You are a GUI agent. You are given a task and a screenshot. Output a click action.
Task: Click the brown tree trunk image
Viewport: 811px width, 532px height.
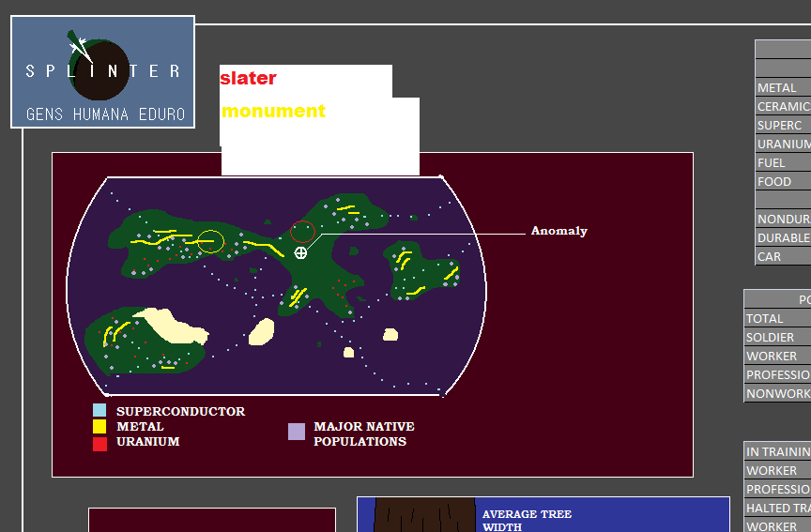point(415,514)
